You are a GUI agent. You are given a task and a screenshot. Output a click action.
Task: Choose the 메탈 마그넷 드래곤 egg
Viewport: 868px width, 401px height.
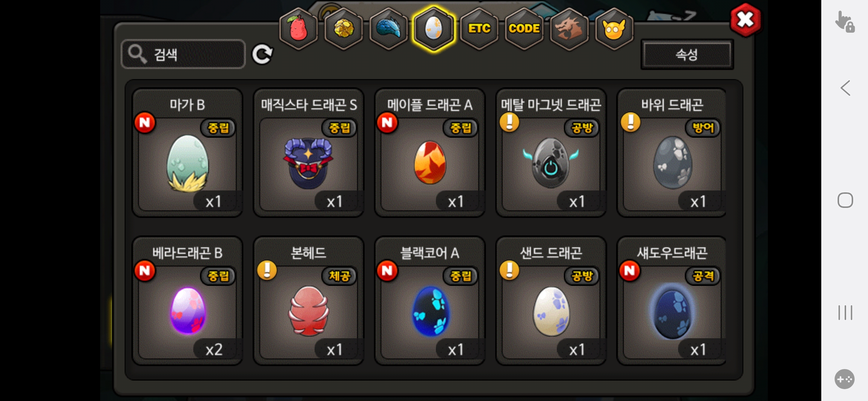(x=551, y=153)
